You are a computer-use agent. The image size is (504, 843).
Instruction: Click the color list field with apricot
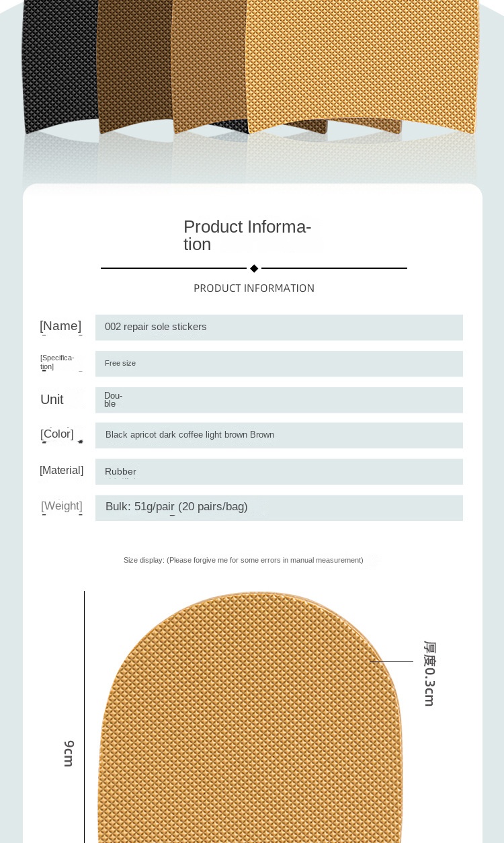coord(279,435)
